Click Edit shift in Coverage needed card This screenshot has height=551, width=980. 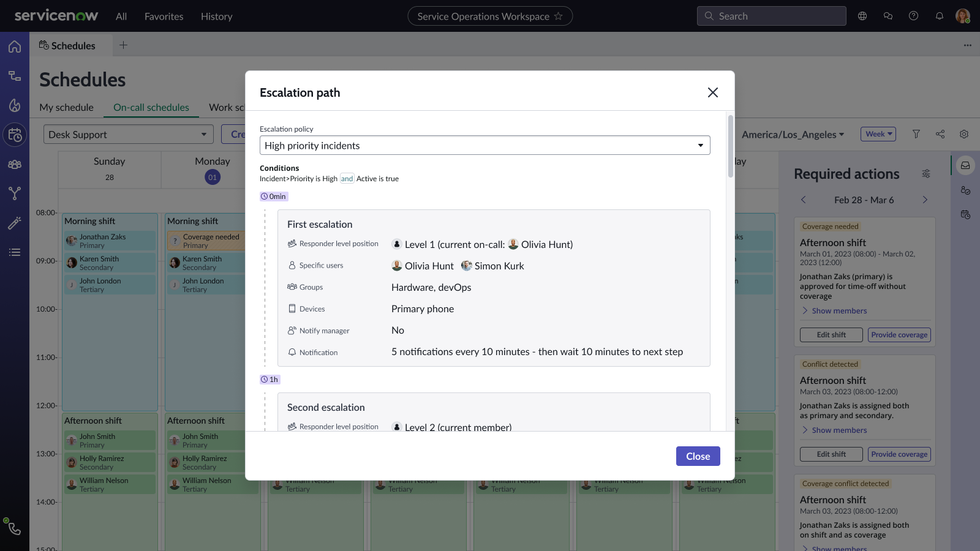point(831,335)
